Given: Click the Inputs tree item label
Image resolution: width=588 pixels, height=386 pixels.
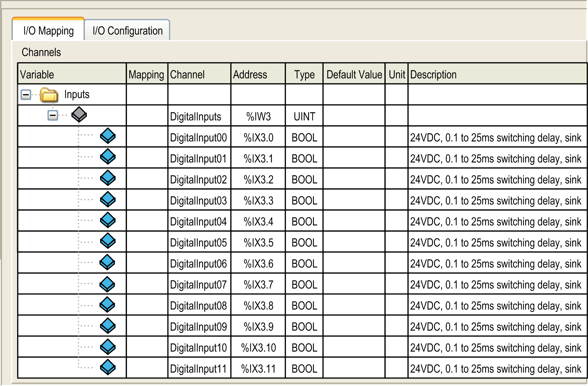Looking at the screenshot, I should click(x=77, y=95).
